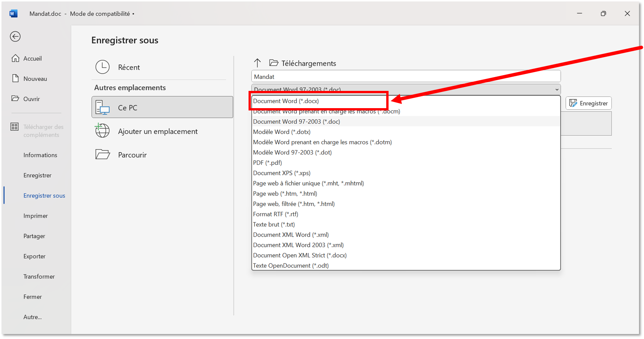Viewport: 644px width, 339px height.
Task: Select Page web (*.htm, *.html) option
Action: 406,194
